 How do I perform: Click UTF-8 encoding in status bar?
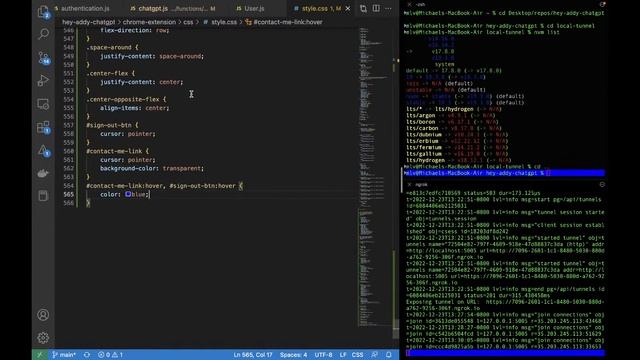click(323, 355)
